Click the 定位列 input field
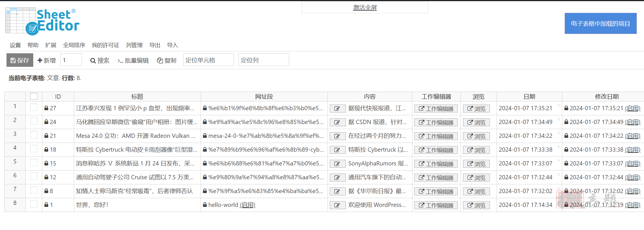Viewport: 644px width, 230px height. [264, 60]
